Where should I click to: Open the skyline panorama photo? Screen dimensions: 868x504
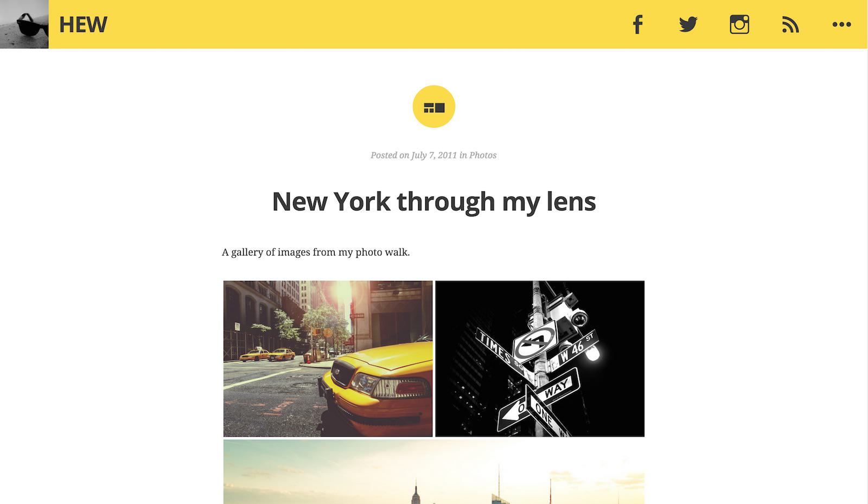pyautogui.click(x=434, y=472)
